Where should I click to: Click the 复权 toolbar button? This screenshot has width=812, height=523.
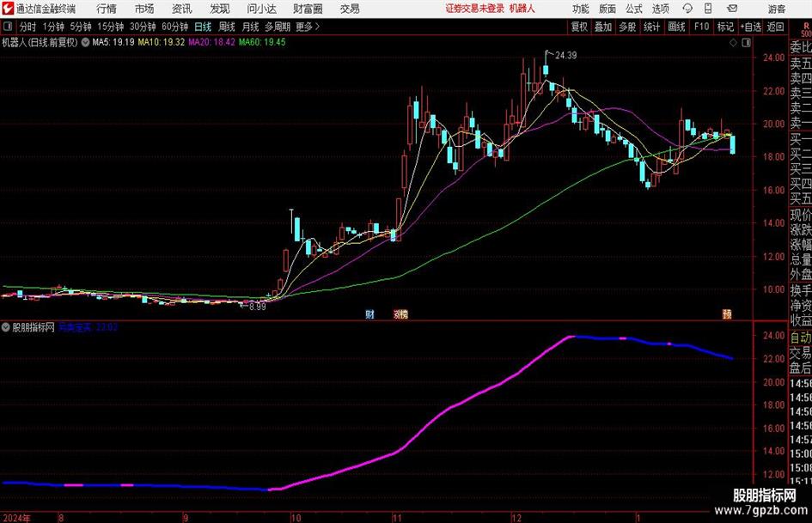[579, 27]
